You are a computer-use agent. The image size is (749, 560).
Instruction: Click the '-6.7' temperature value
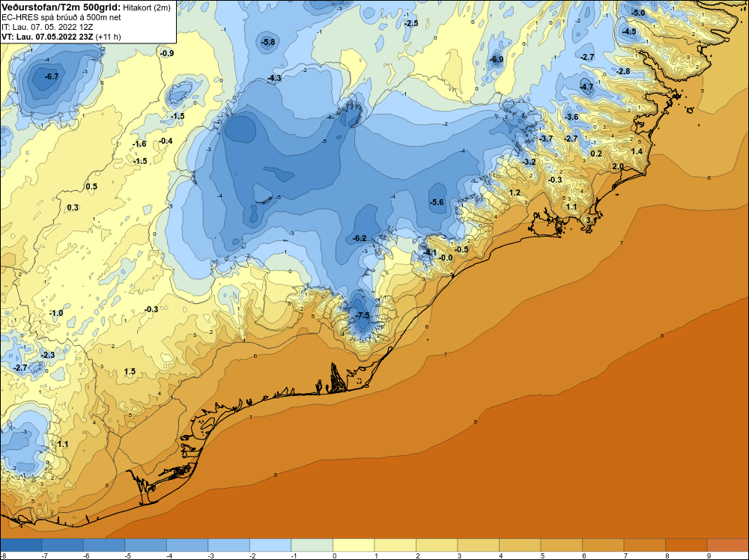click(52, 76)
